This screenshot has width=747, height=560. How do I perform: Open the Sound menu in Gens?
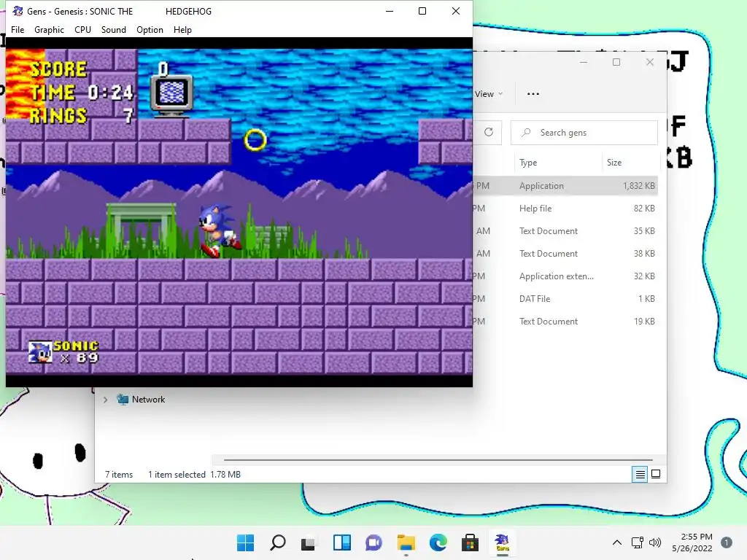coord(113,29)
